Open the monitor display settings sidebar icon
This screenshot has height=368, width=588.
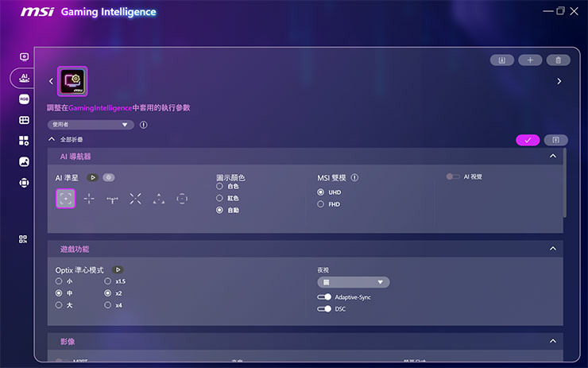coord(24,56)
